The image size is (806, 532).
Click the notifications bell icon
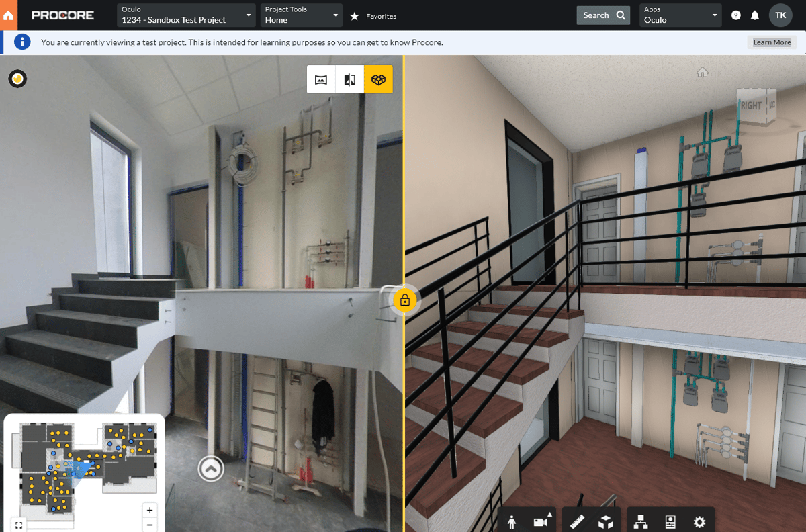point(755,15)
